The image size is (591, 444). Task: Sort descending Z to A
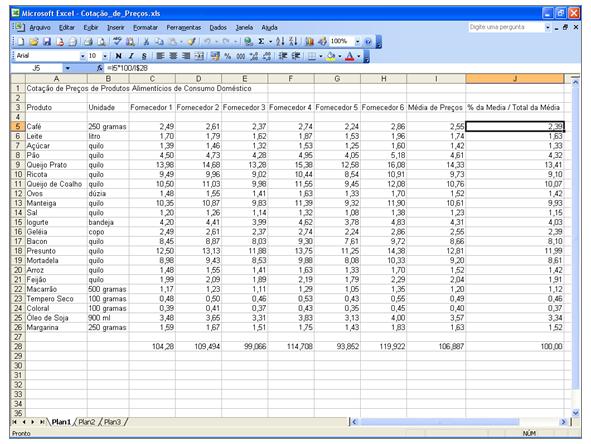click(293, 41)
